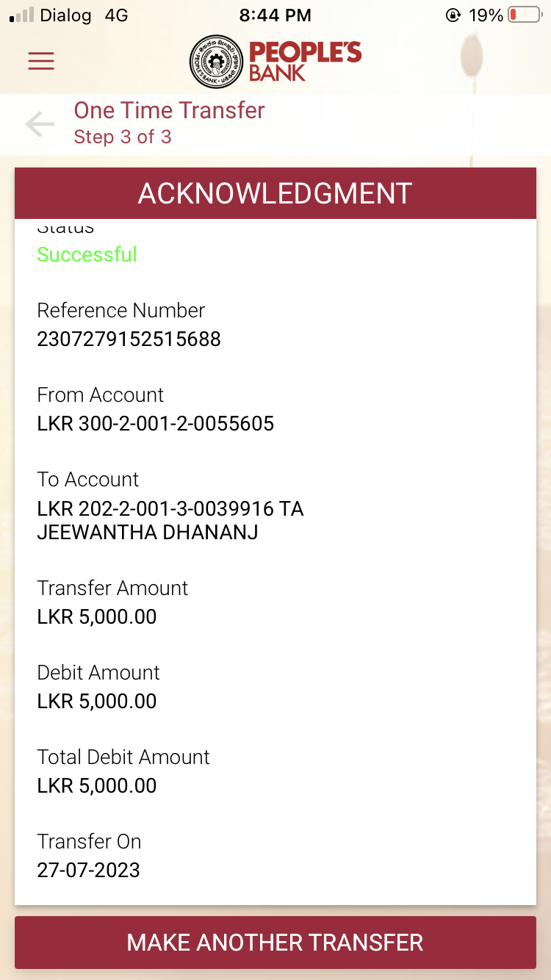
Task: Tap the Acknowledgment header bar
Action: [x=275, y=193]
